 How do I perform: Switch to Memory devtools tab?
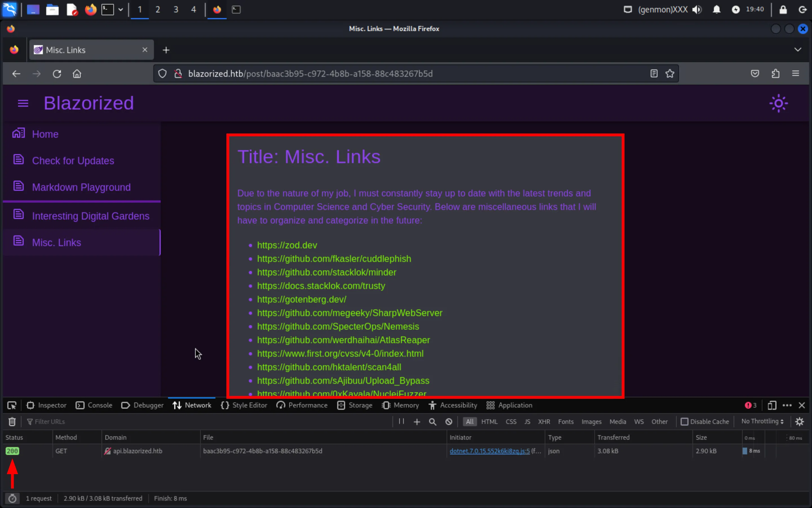(400, 405)
